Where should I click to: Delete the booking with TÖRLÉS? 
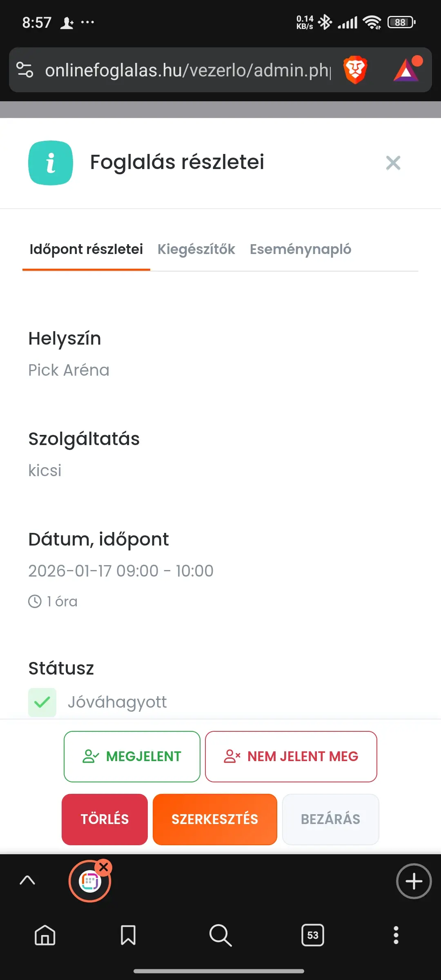105,819
